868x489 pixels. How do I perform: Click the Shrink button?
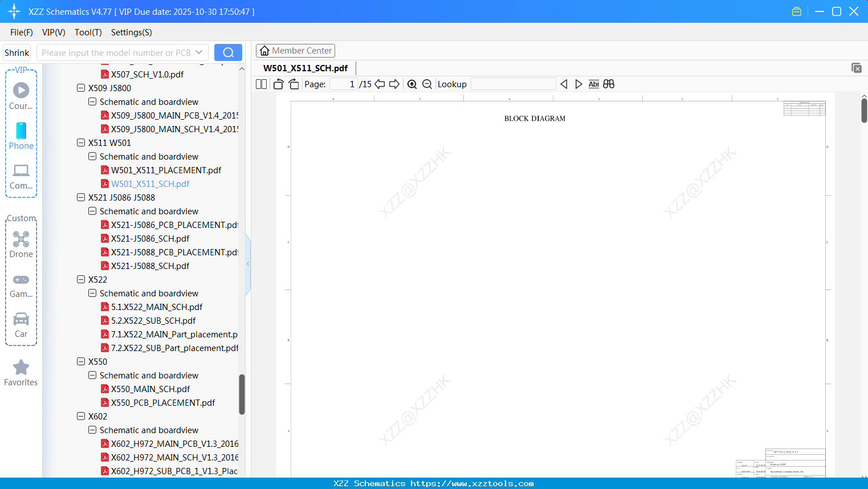(17, 52)
